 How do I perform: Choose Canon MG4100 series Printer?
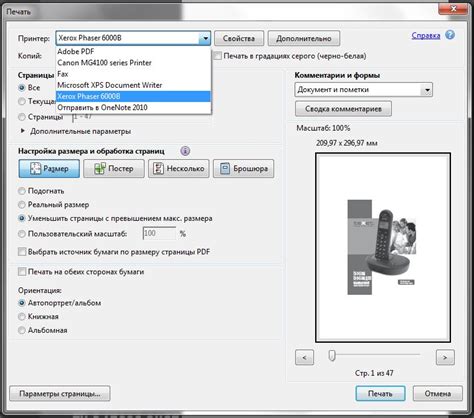click(x=133, y=63)
